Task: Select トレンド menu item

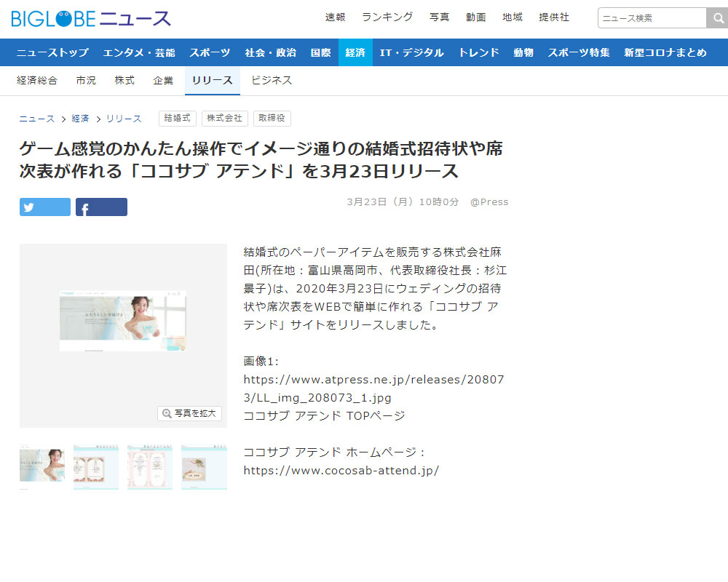Action: pos(479,52)
